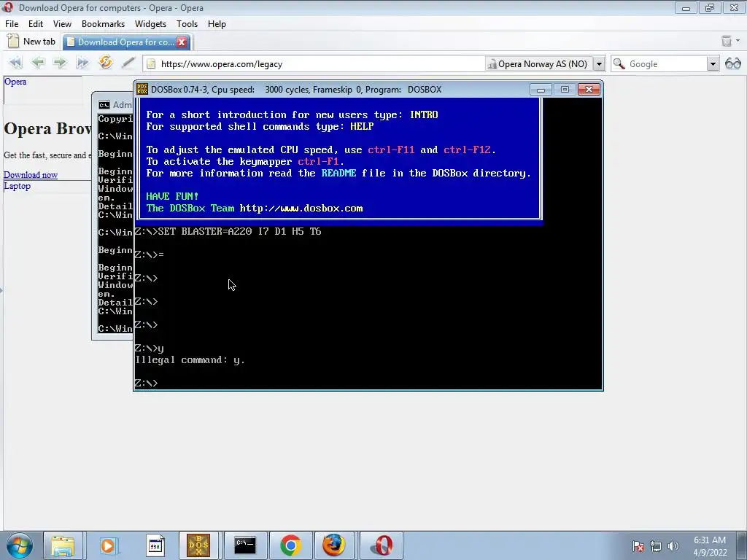This screenshot has width=747, height=560.
Task: Open the File menu
Action: click(x=12, y=24)
